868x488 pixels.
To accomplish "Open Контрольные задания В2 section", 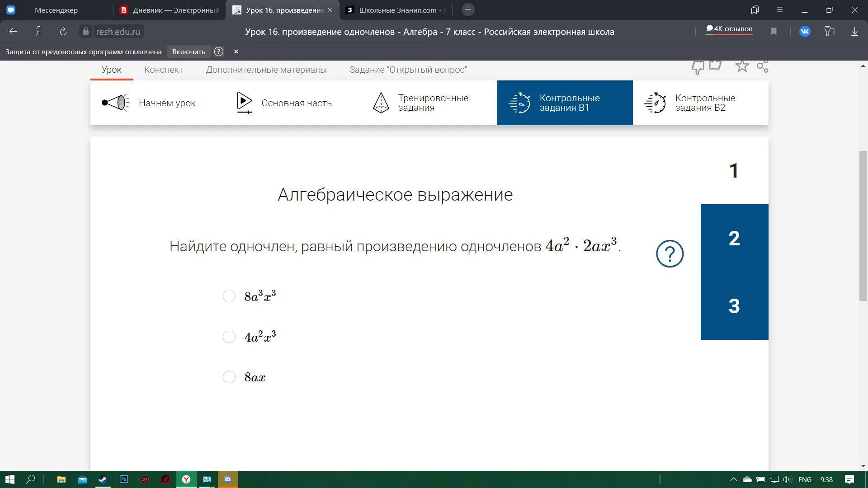I will 700,103.
